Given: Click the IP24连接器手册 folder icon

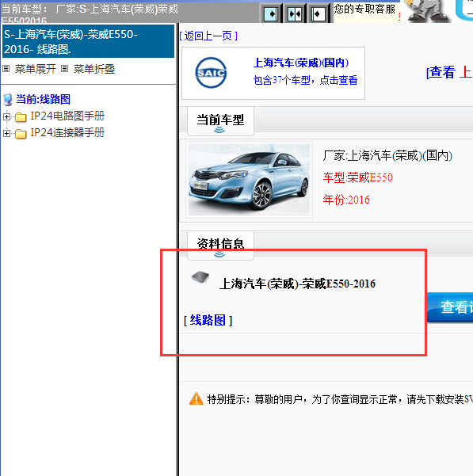Looking at the screenshot, I should pos(21,134).
